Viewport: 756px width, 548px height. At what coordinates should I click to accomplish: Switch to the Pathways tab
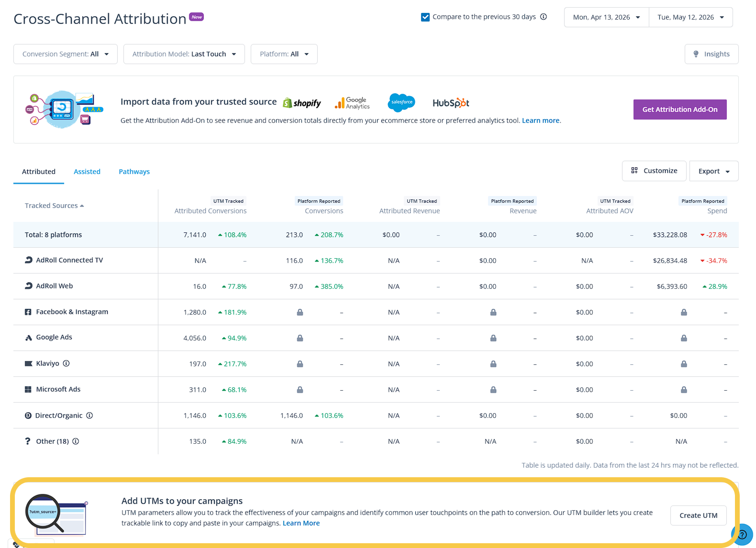click(134, 172)
